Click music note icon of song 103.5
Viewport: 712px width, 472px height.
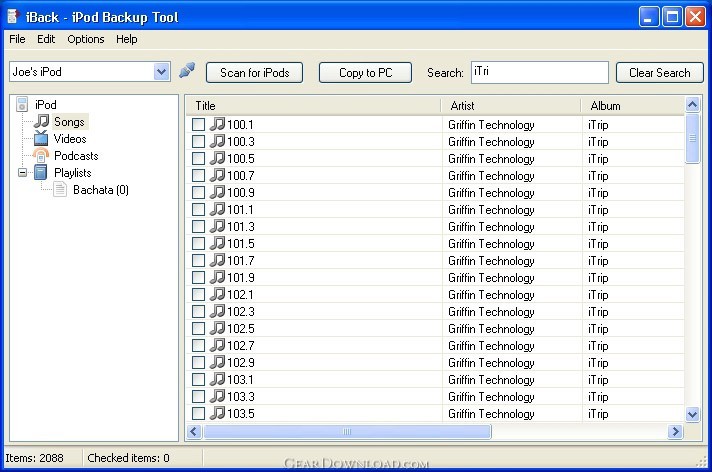[x=218, y=413]
